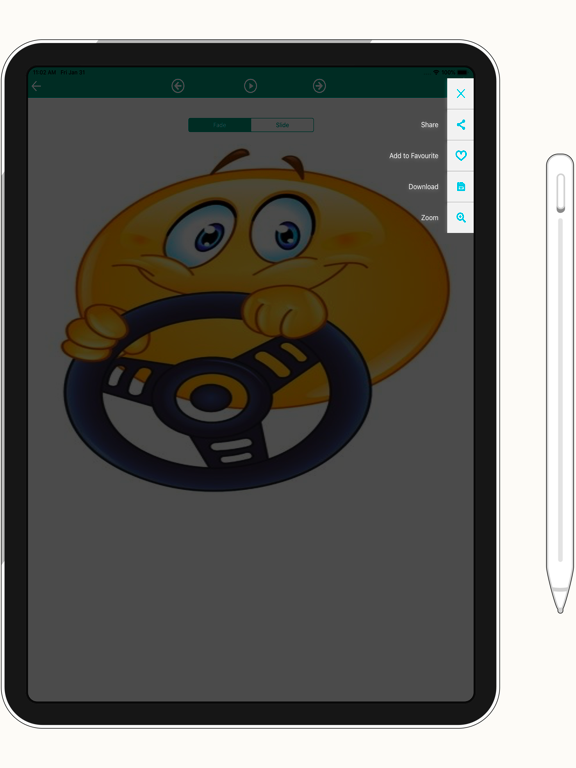Go back with the top-left arrow
This screenshot has height=768, width=576.
pyautogui.click(x=36, y=86)
